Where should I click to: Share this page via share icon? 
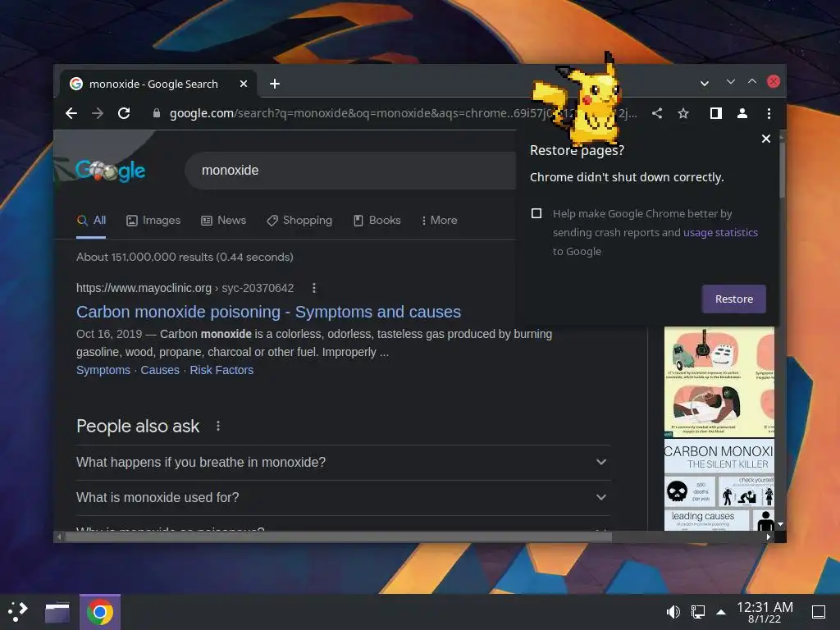pyautogui.click(x=657, y=113)
